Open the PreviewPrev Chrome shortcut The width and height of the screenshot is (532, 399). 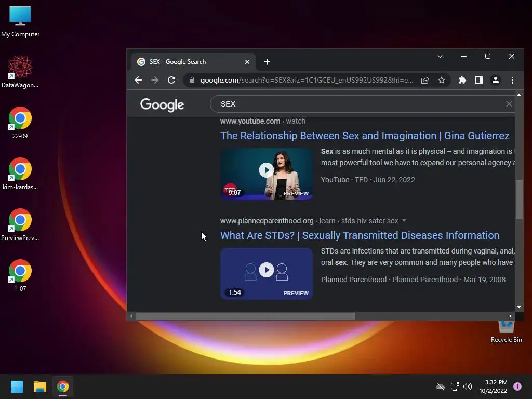pyautogui.click(x=20, y=224)
